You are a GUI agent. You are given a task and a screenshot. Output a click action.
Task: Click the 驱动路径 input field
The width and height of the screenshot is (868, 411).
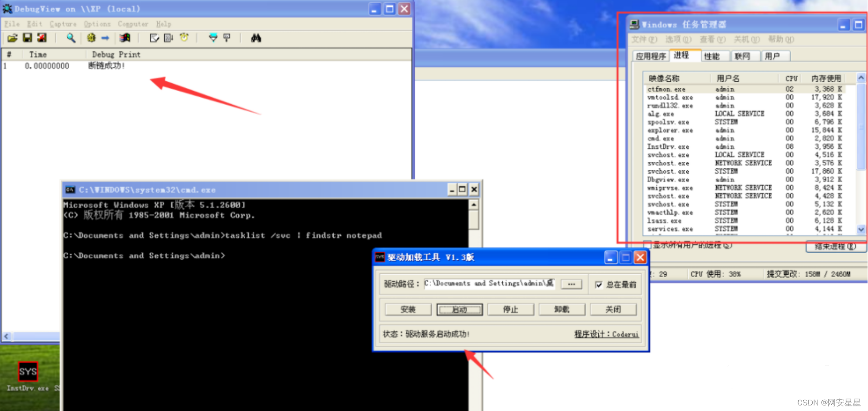tap(489, 284)
